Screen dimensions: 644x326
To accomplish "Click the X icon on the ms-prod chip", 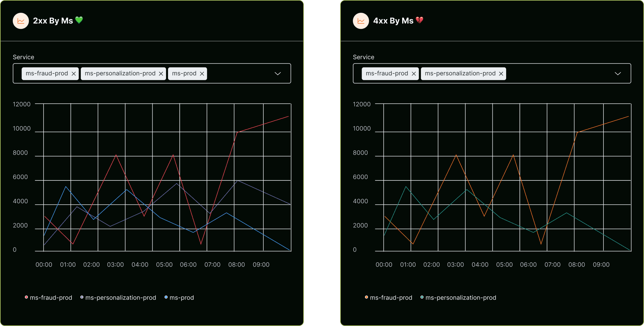I will click(202, 73).
